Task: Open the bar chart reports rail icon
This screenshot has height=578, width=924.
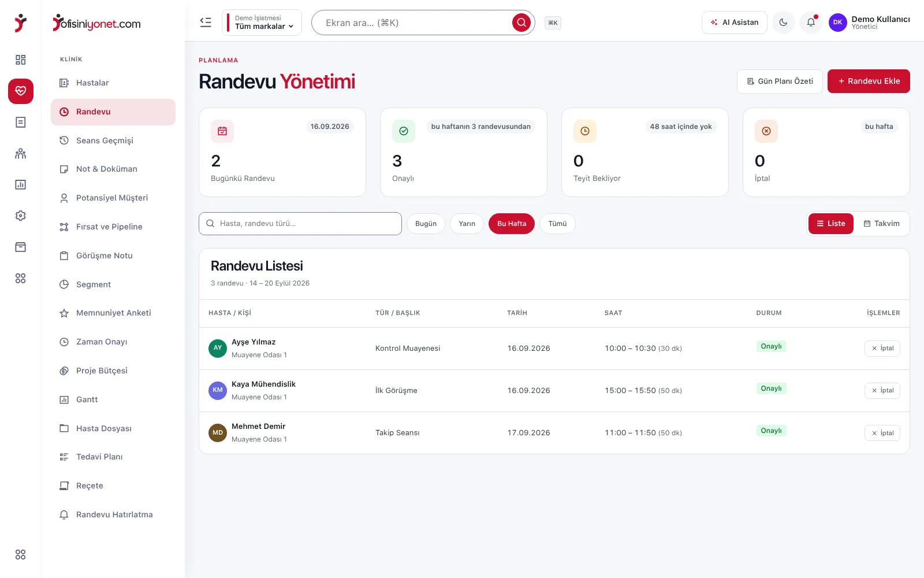Action: [21, 185]
